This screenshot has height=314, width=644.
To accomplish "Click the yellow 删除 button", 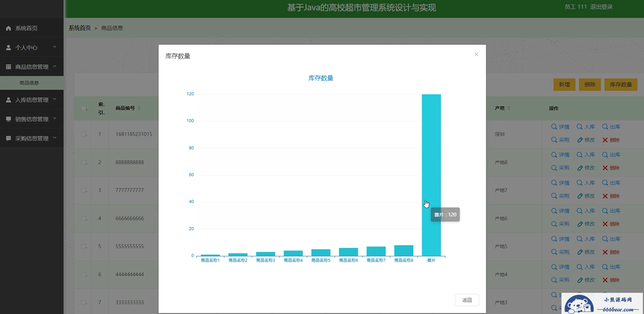I will coord(590,85).
